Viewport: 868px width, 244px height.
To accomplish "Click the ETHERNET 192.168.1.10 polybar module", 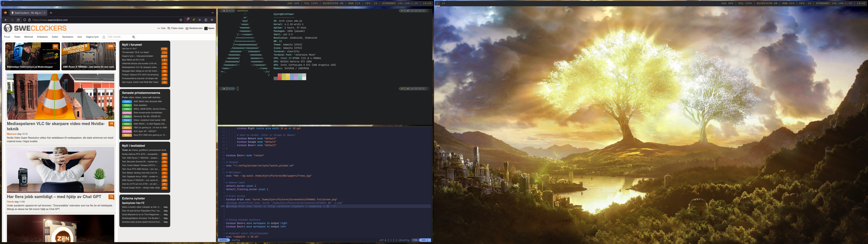I will pos(400,3).
